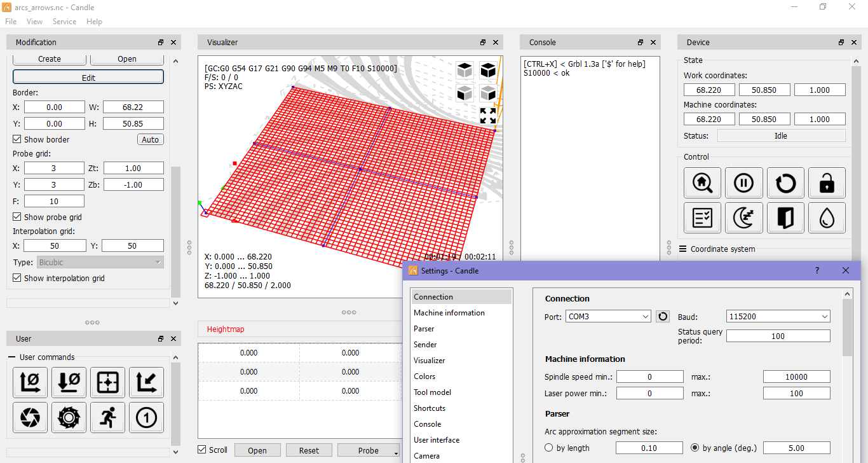Open the Service menu
This screenshot has height=463, width=868.
coord(64,21)
